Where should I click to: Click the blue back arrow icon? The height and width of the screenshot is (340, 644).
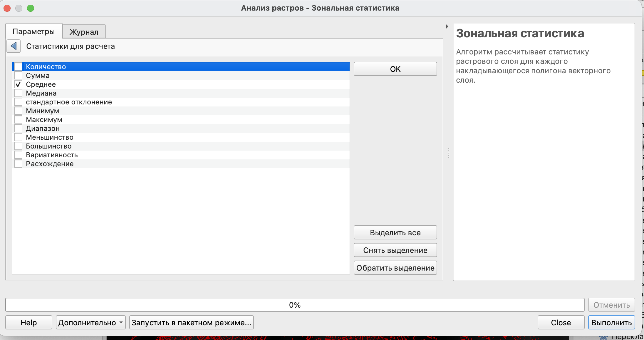tap(14, 46)
